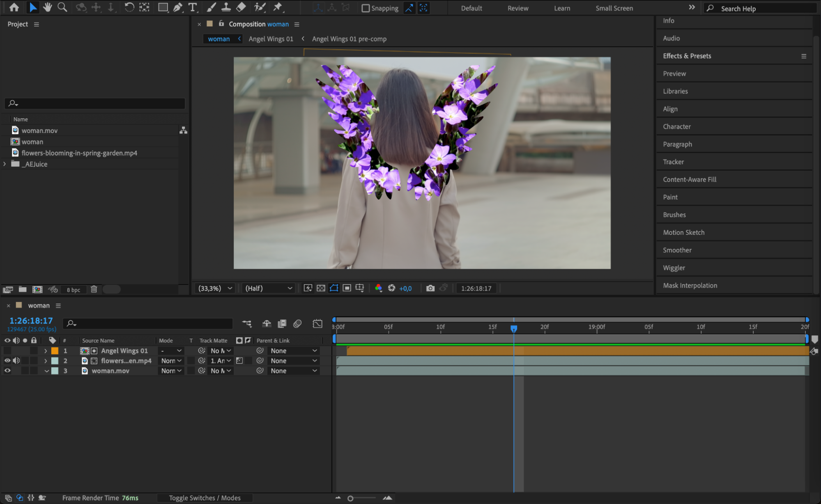Click Toggle Switches / Modes button

205,498
